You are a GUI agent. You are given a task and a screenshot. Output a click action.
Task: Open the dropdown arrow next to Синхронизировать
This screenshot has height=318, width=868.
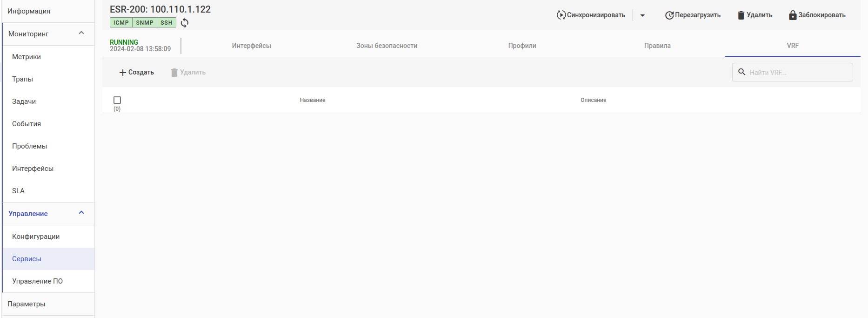click(x=642, y=15)
